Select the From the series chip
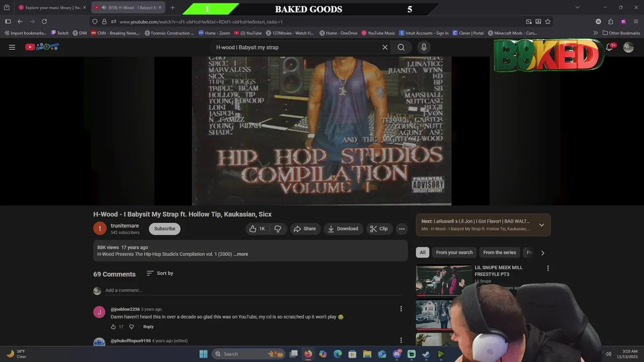The width and height of the screenshot is (644, 362). click(x=500, y=252)
